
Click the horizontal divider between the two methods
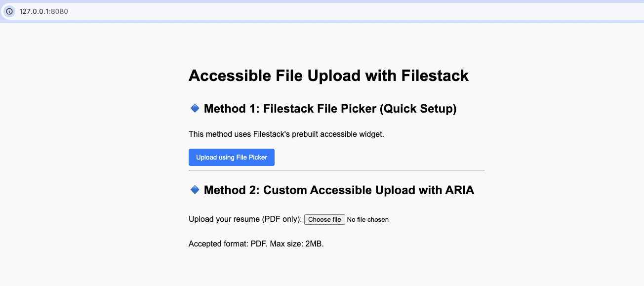[x=336, y=170]
